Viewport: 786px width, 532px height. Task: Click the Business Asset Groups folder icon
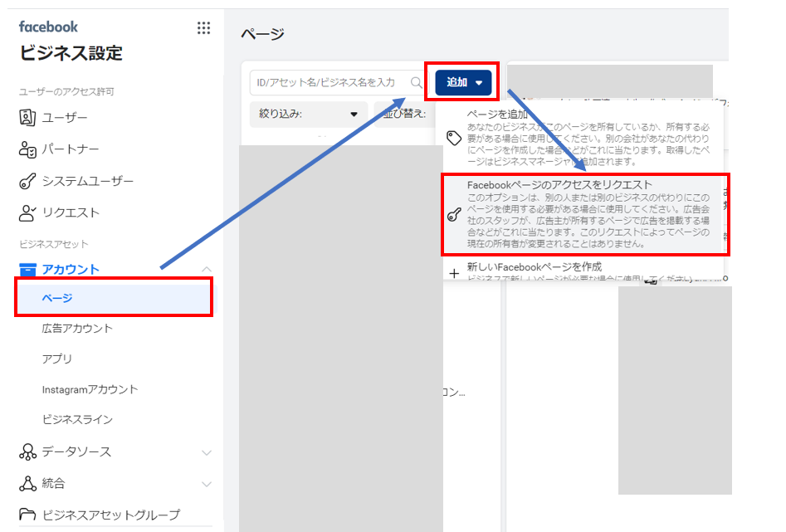click(27, 515)
